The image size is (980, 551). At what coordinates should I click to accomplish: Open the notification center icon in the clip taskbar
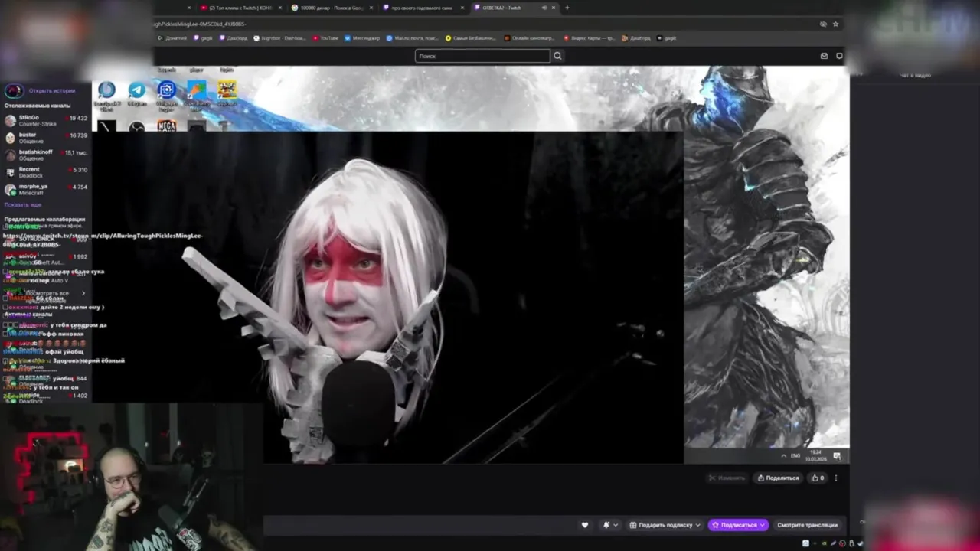pyautogui.click(x=837, y=456)
